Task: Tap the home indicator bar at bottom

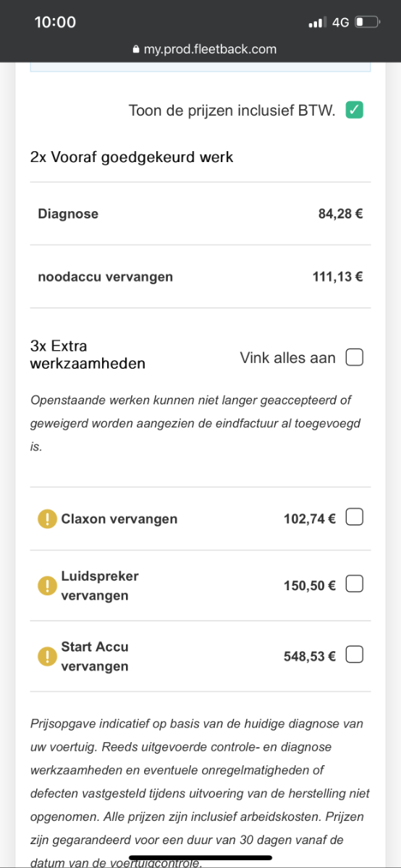Action: 200,858
